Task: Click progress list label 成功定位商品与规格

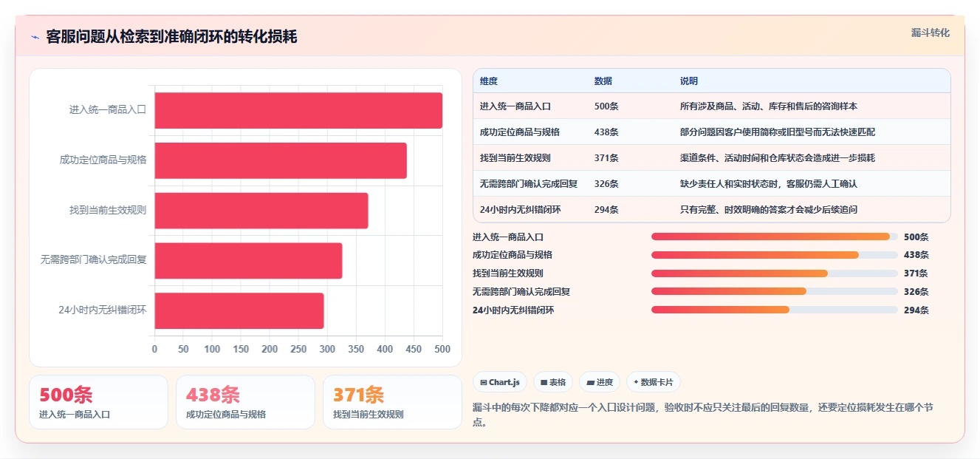Action: 513,255
